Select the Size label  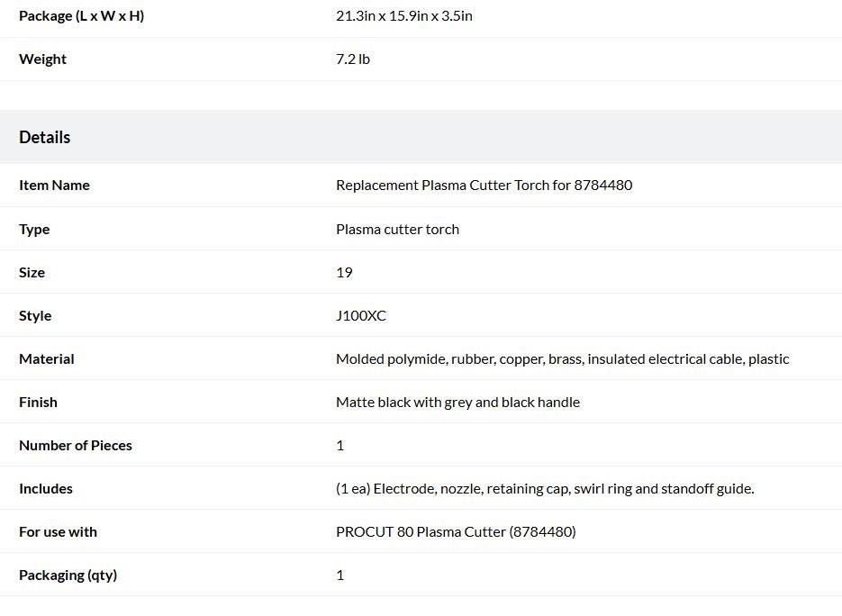32,272
